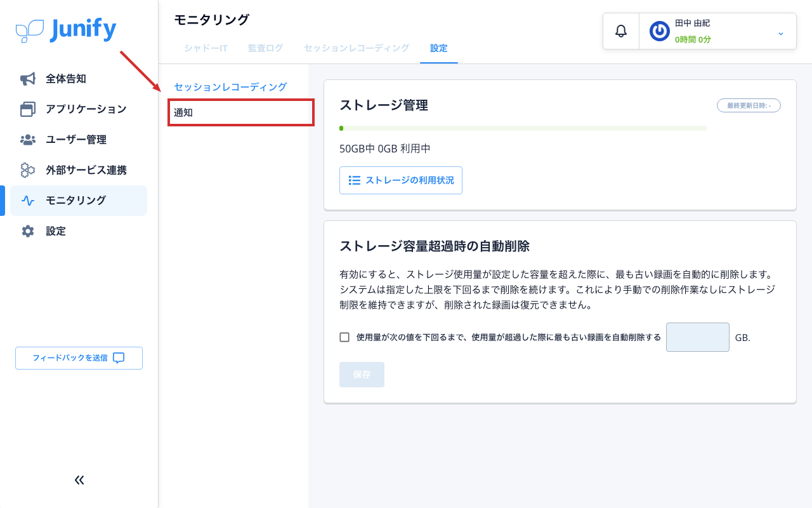Click the ストレージの利用状況 button
The height and width of the screenshot is (508, 812).
point(401,180)
